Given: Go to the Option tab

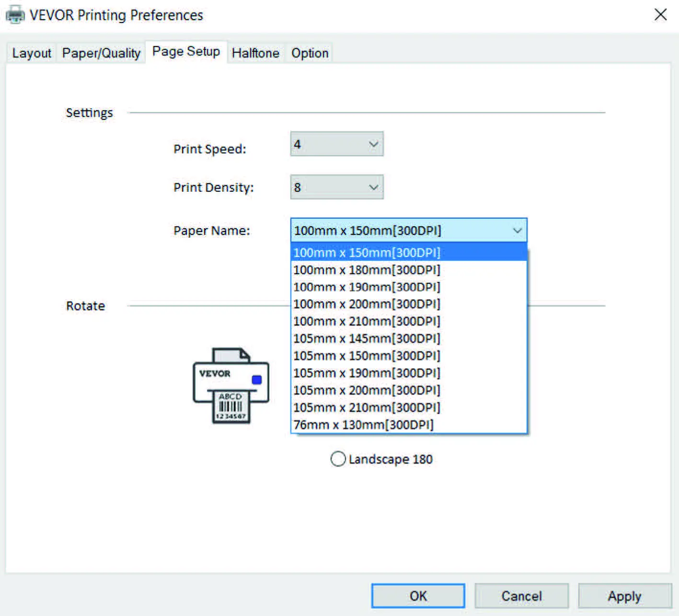Looking at the screenshot, I should [310, 53].
